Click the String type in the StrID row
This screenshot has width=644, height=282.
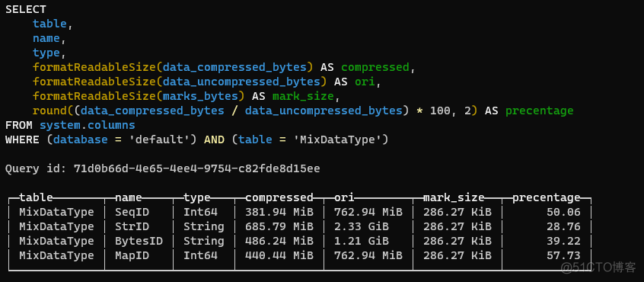pyautogui.click(x=204, y=226)
